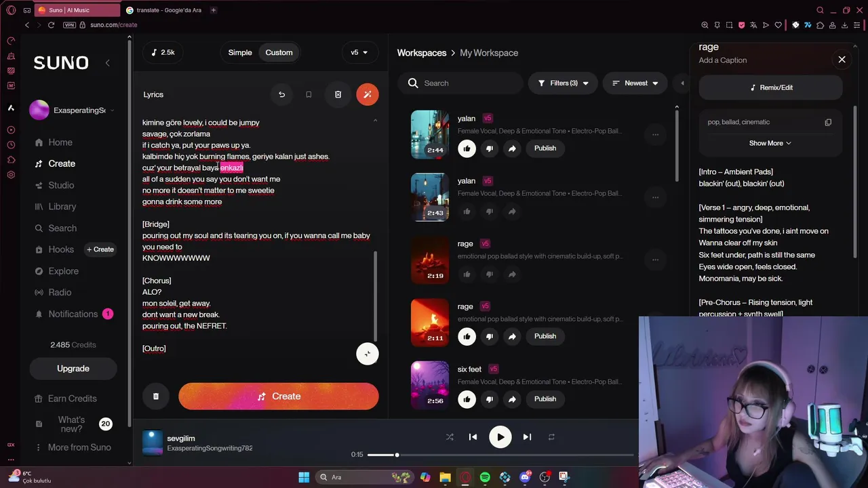868x488 pixels.
Task: Open the Windows Start menu
Action: [304, 477]
